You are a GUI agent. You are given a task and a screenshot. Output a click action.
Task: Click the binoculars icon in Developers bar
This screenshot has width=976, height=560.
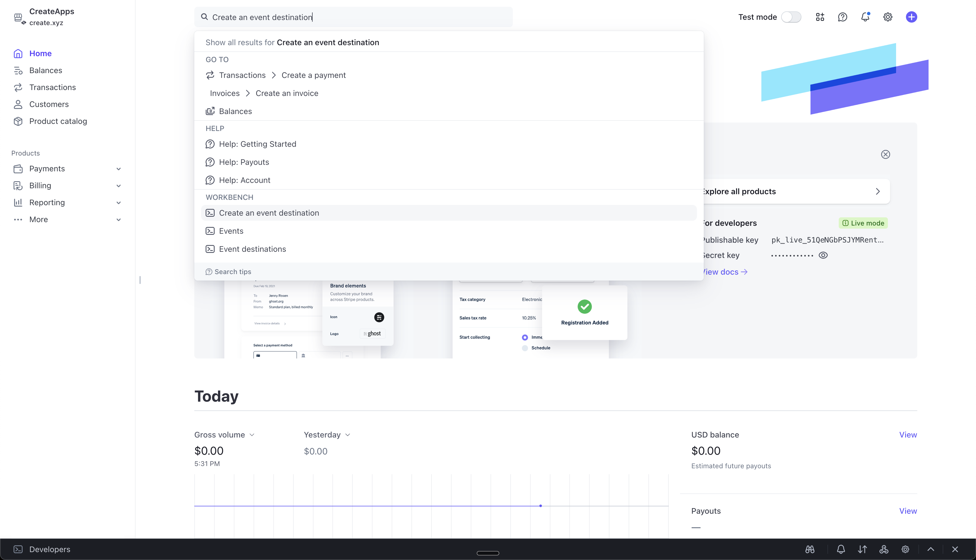point(810,549)
